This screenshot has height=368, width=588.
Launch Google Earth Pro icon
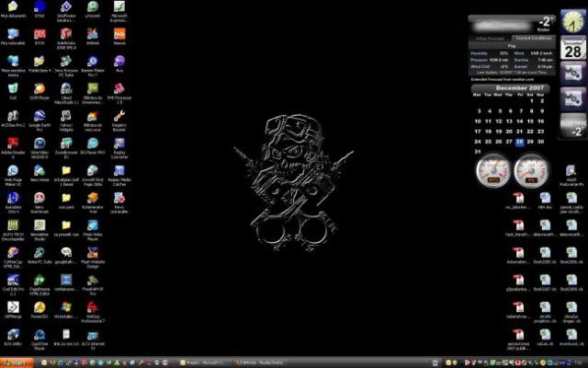click(x=40, y=121)
